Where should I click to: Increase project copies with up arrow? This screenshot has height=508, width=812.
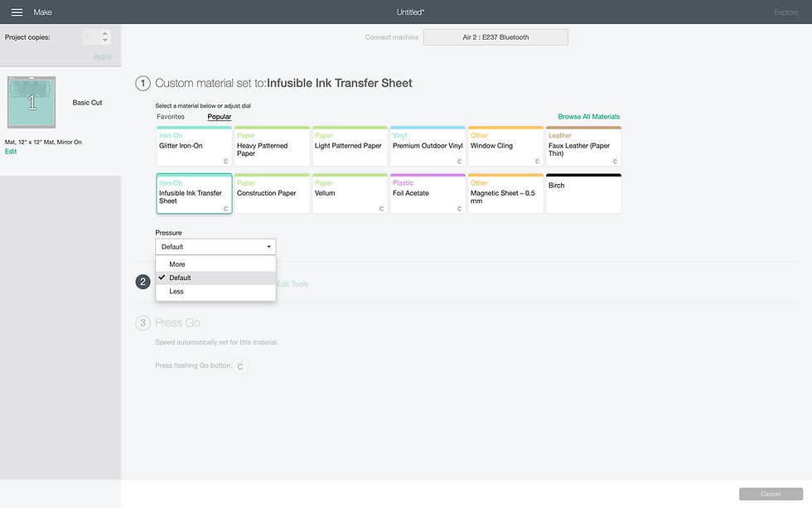pyautogui.click(x=105, y=34)
